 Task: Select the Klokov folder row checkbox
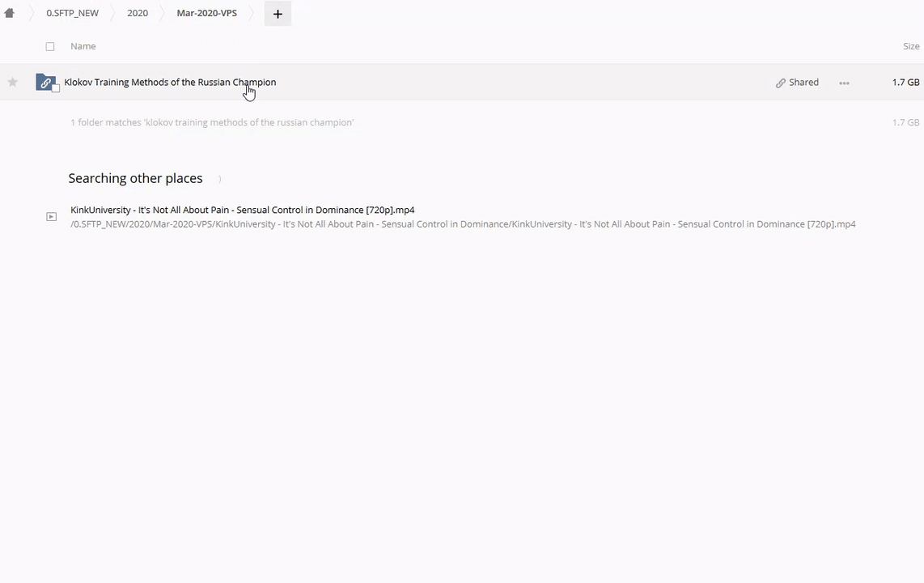(56, 87)
